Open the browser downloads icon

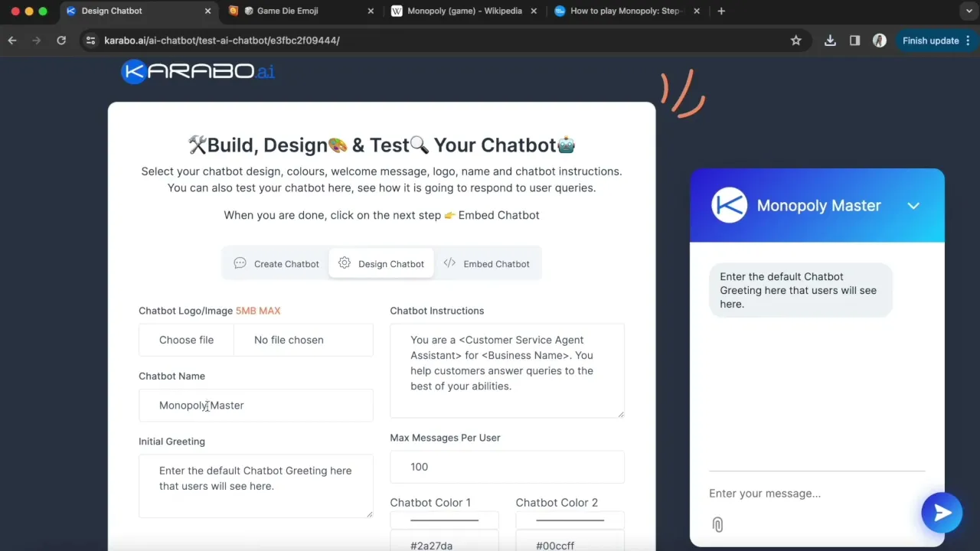pos(830,41)
